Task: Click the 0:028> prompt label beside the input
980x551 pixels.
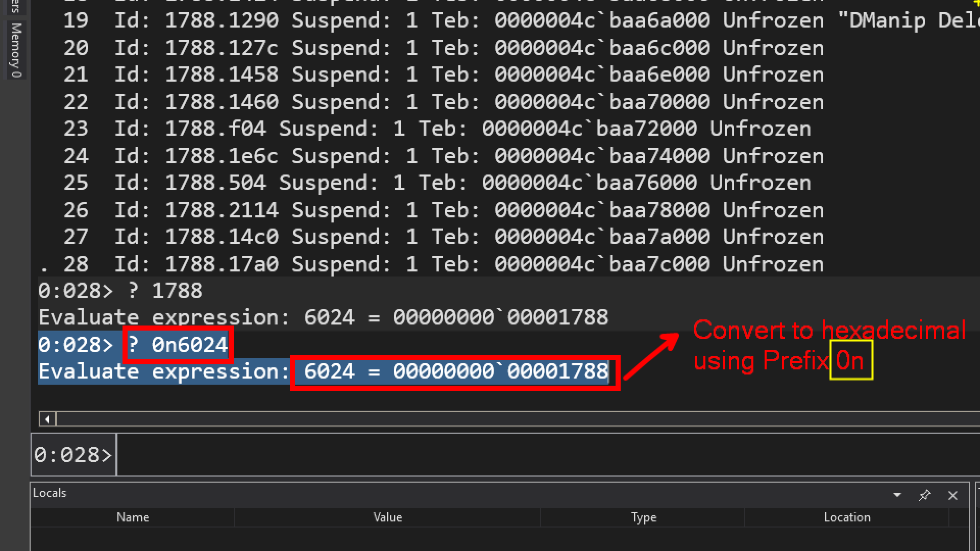Action: coord(73,455)
